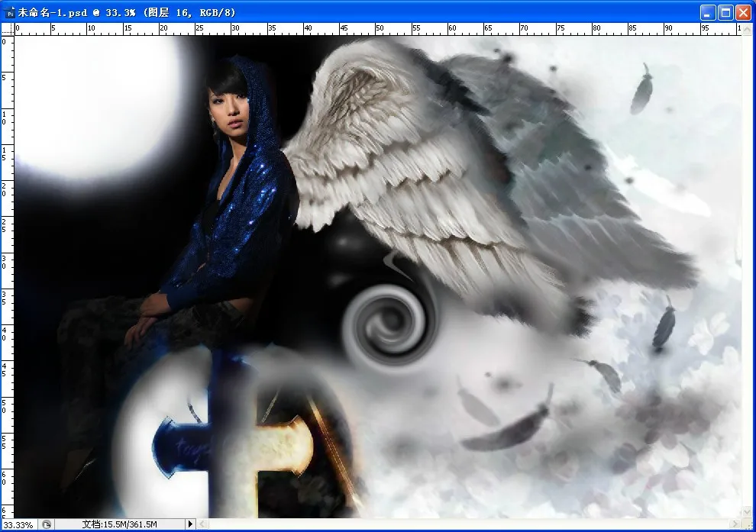Click the vertical scrollbar down arrow
The width and height of the screenshot is (756, 532).
[746, 511]
